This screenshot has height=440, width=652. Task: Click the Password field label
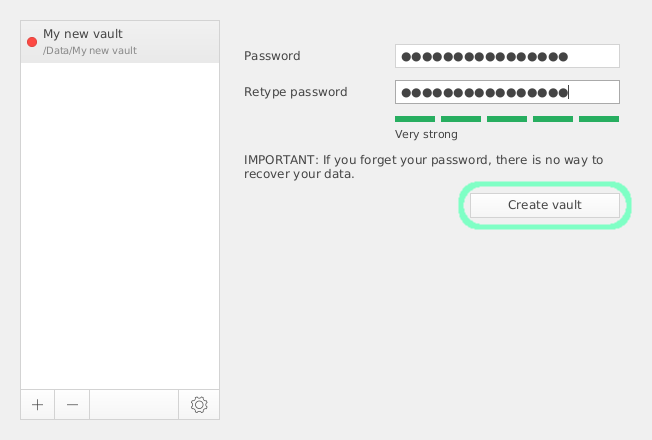(272, 56)
